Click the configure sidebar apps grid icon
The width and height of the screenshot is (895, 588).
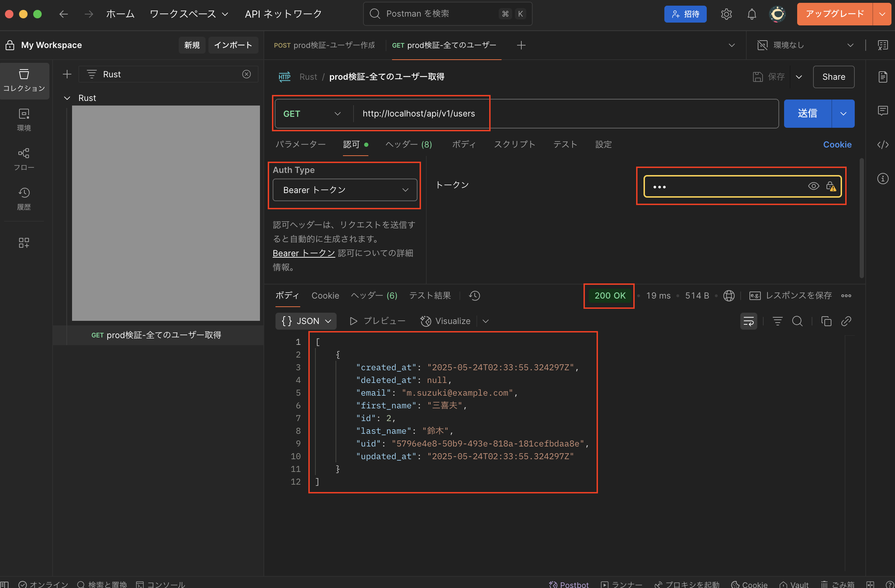coord(24,243)
